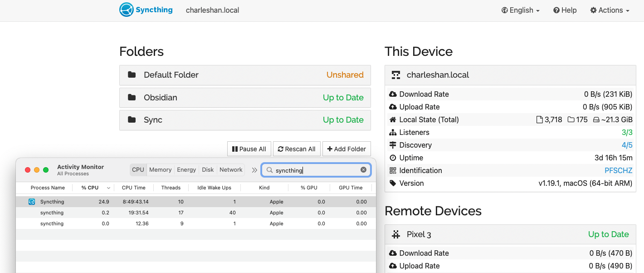Image resolution: width=644 pixels, height=273 pixels.
Task: Switch to Disk tab in Activity Monitor
Action: tap(208, 170)
